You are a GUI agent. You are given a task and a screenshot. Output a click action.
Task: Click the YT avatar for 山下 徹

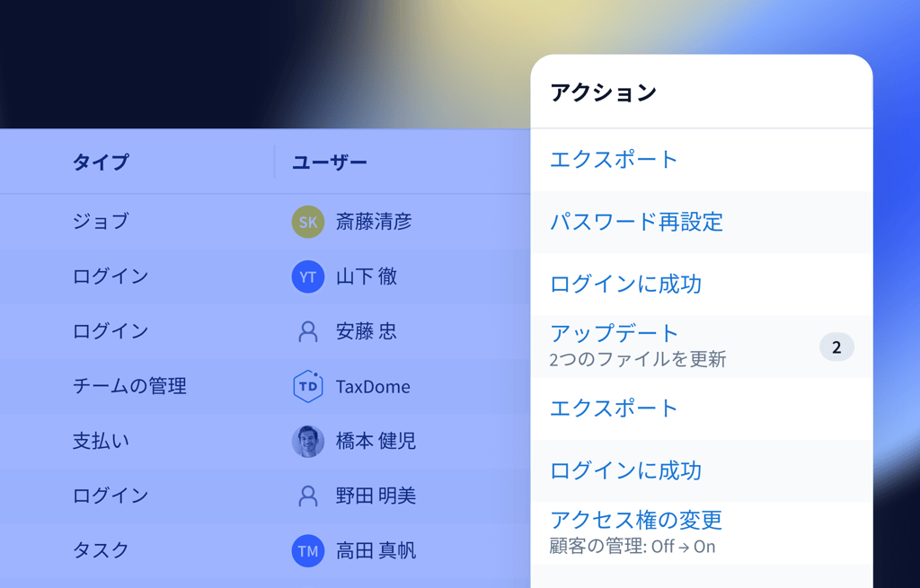(x=308, y=276)
